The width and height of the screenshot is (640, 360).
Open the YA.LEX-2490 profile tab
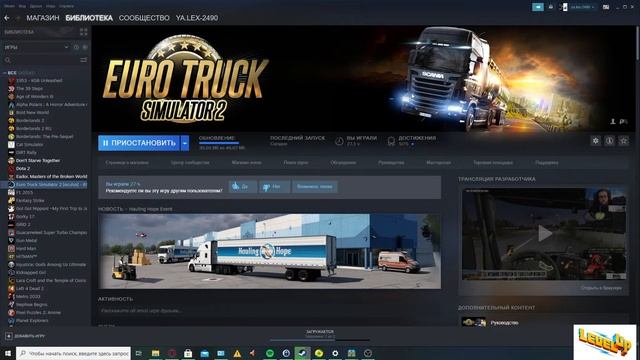pyautogui.click(x=197, y=18)
